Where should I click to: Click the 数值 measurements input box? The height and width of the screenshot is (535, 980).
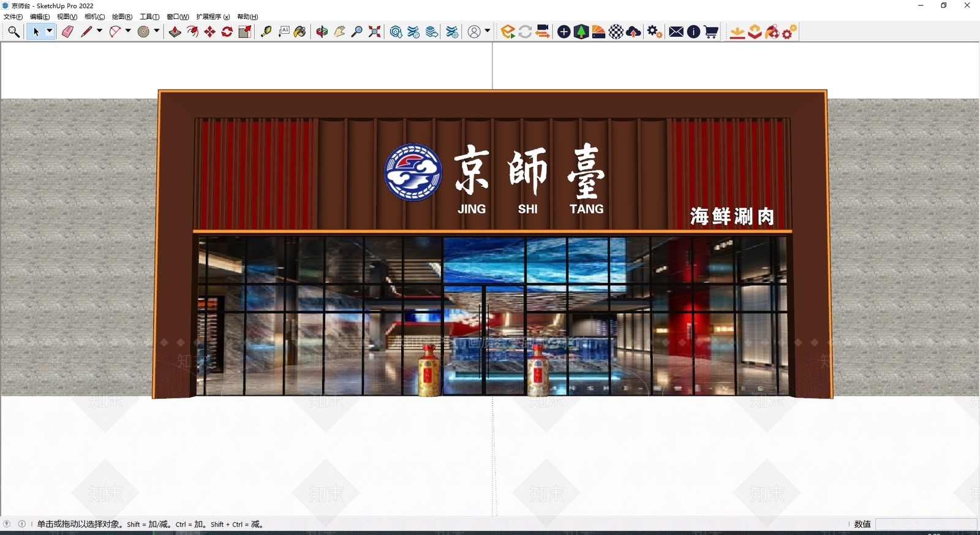(926, 524)
